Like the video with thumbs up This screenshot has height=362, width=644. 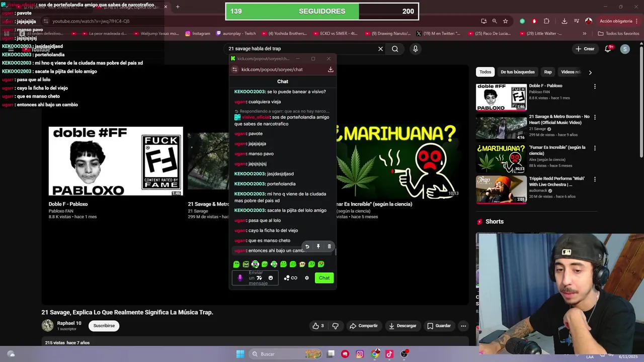point(318,326)
